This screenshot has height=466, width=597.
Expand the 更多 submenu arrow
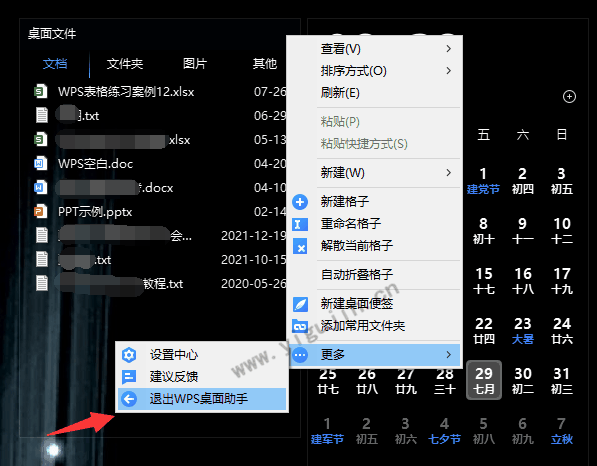click(x=449, y=355)
